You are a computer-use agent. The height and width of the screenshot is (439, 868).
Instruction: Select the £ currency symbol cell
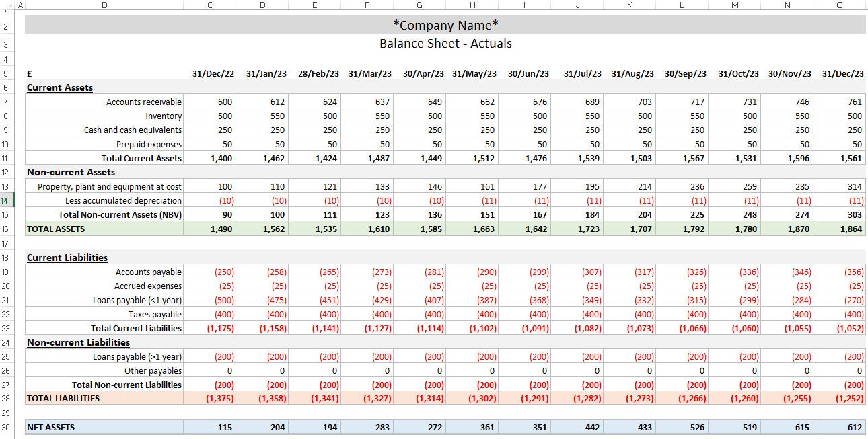(x=28, y=73)
